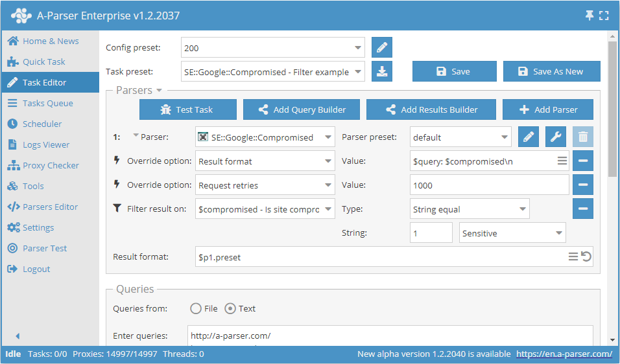Click the trash icon to delete parser
Image resolution: width=620 pixels, height=364 pixels.
pyautogui.click(x=582, y=137)
